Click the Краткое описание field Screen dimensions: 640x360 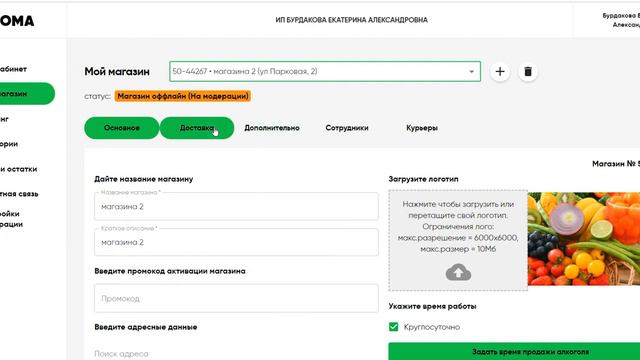tap(236, 242)
